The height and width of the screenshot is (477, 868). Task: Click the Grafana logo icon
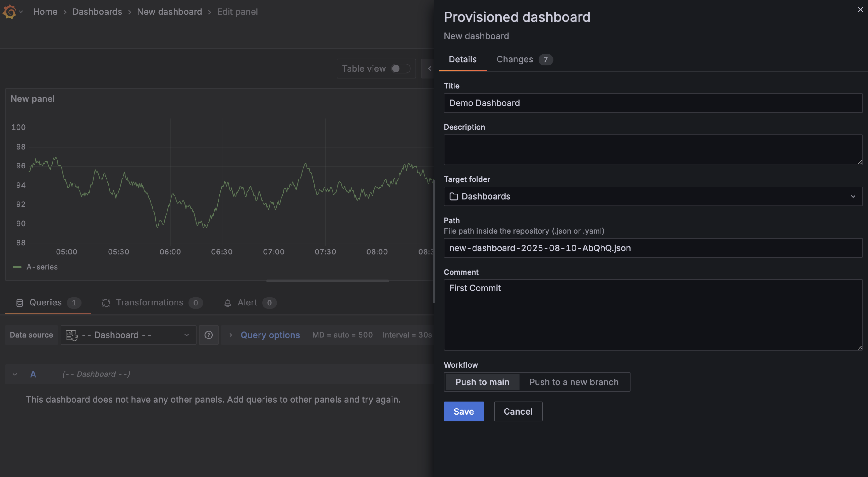click(9, 12)
